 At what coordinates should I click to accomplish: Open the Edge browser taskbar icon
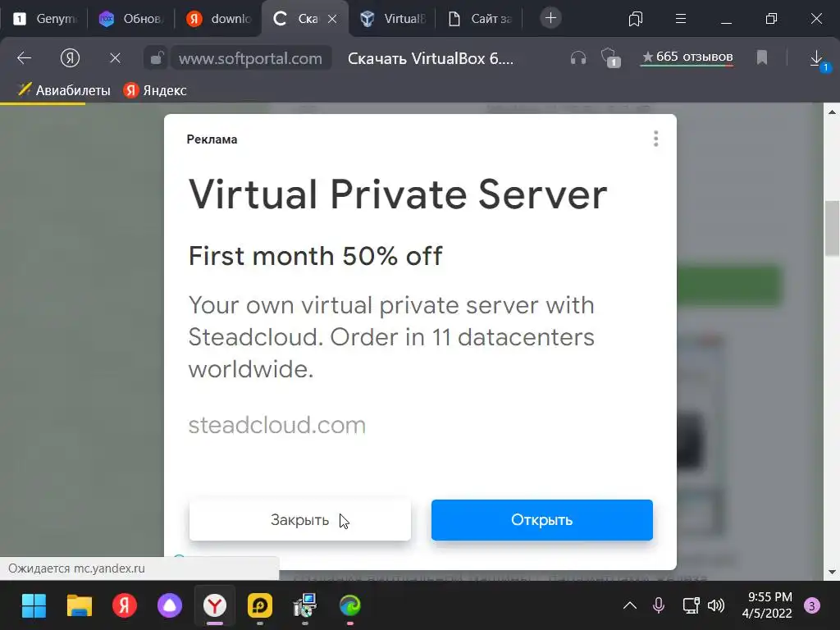(x=349, y=606)
